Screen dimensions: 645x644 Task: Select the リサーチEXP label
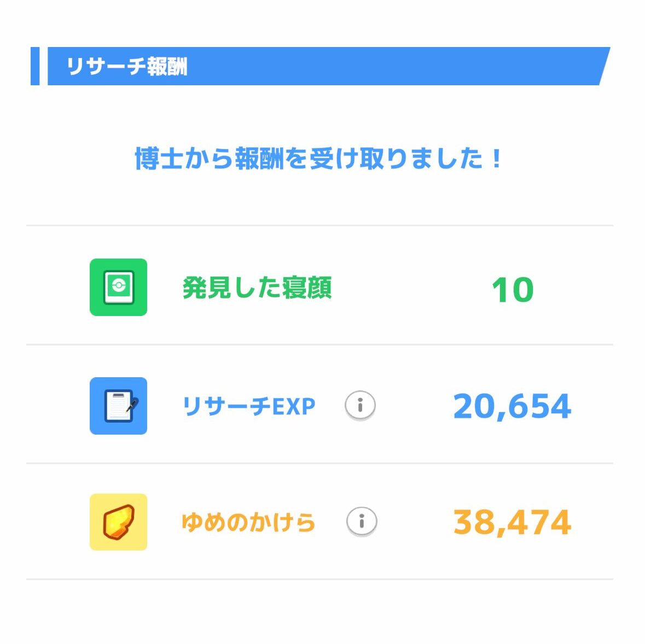[248, 406]
